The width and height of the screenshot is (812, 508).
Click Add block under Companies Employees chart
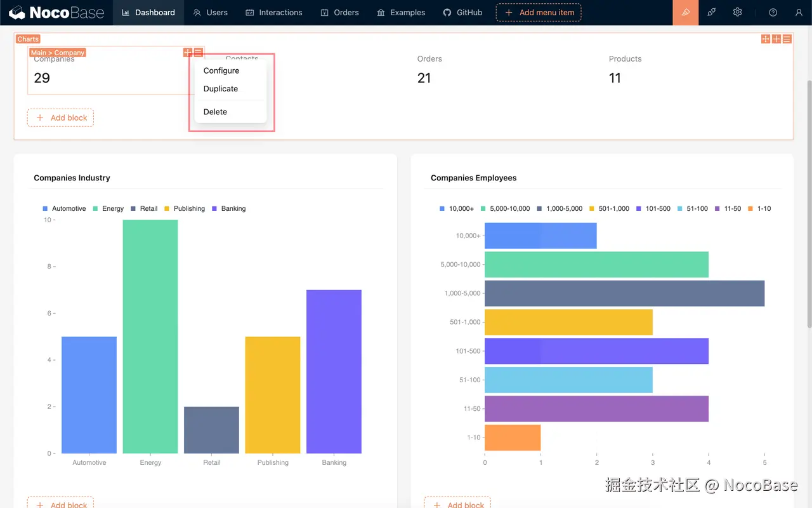[457, 504]
